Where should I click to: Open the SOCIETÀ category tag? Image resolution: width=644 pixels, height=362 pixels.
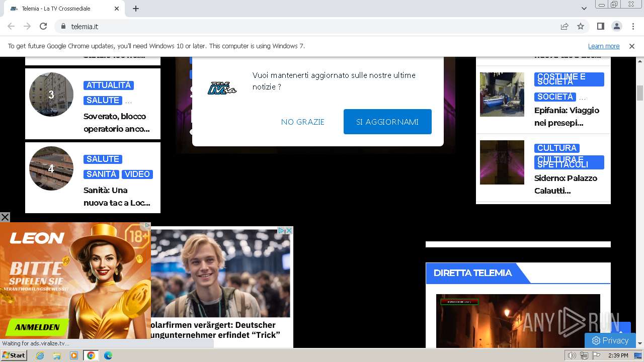pos(555,97)
